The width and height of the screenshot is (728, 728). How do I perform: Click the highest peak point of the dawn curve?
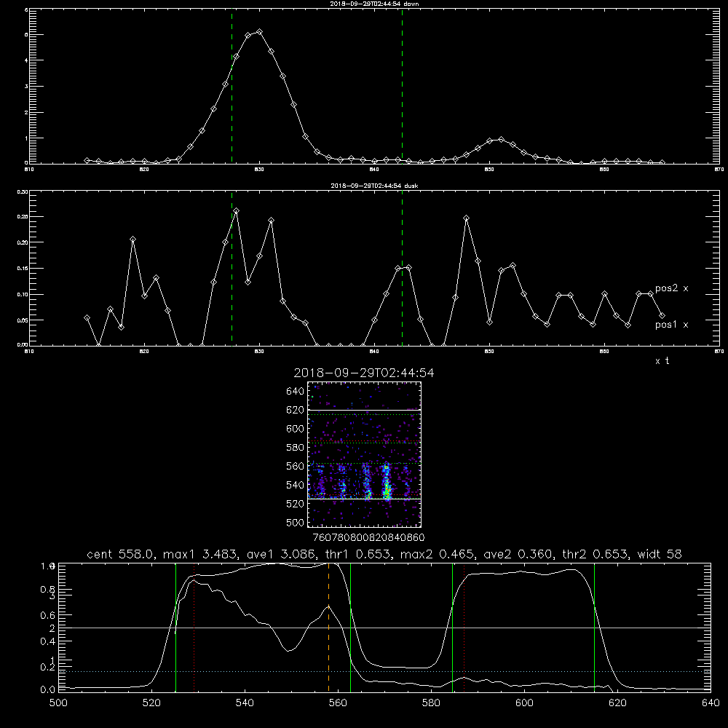click(x=259, y=31)
